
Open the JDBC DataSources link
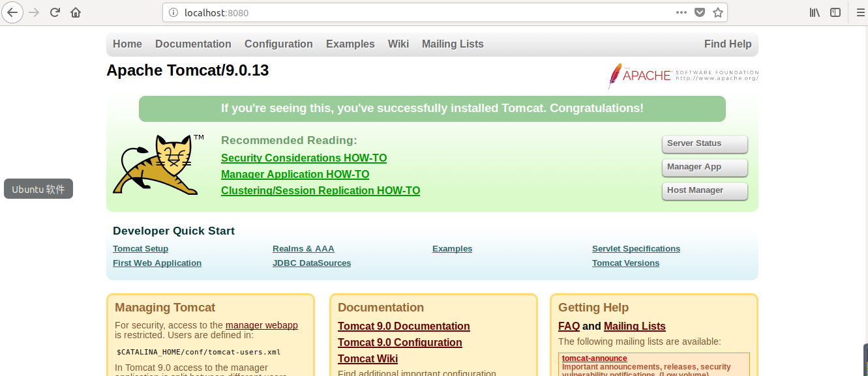pyautogui.click(x=312, y=263)
